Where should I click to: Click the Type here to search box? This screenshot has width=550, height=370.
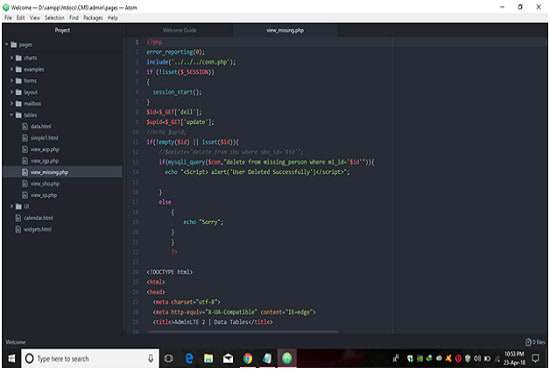(90, 358)
